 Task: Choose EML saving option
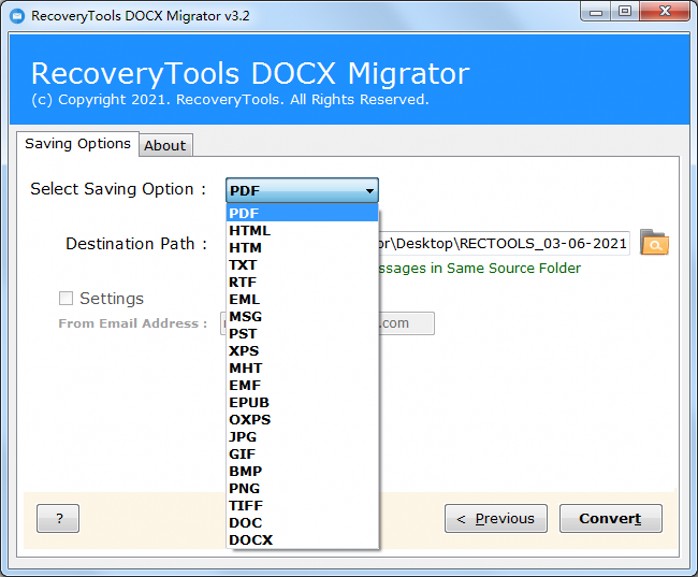point(302,299)
